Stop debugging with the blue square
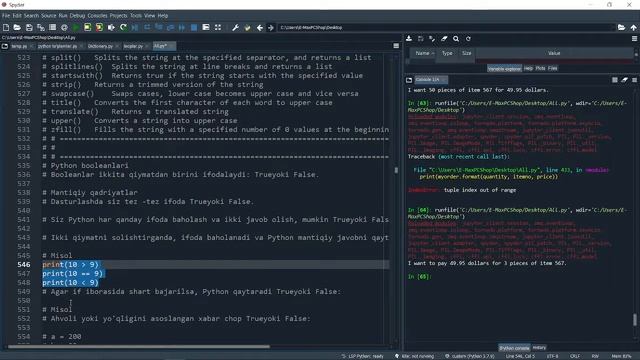The width and height of the screenshot is (640, 360). pos(194,27)
